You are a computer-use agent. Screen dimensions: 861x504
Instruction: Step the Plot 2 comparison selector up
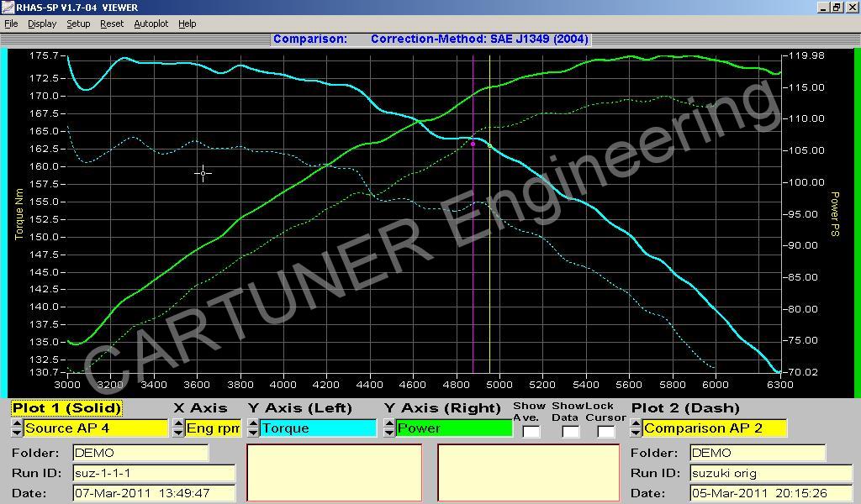[x=636, y=423]
